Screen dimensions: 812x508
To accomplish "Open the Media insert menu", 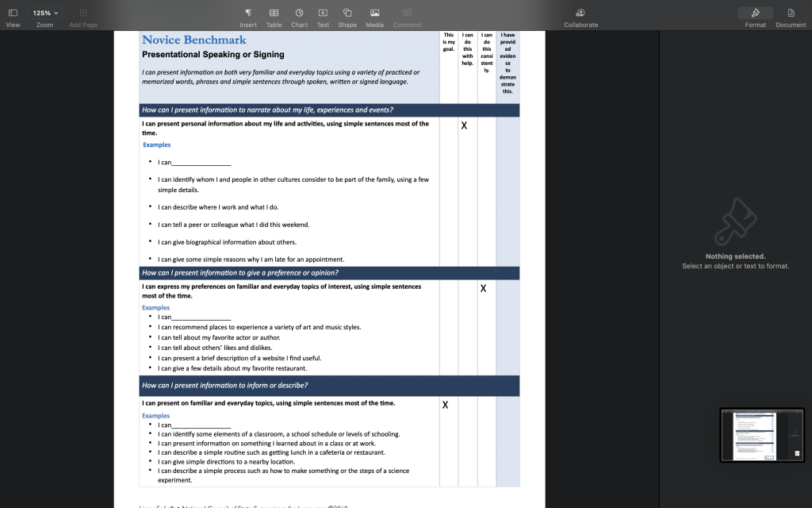I will [x=374, y=13].
